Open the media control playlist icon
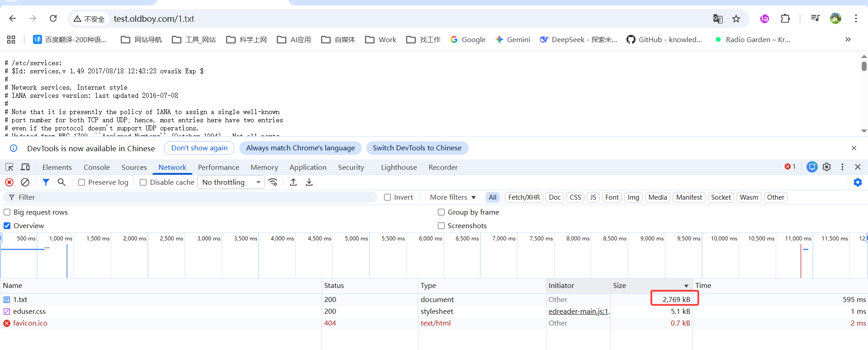This screenshot has width=868, height=350. [x=815, y=19]
